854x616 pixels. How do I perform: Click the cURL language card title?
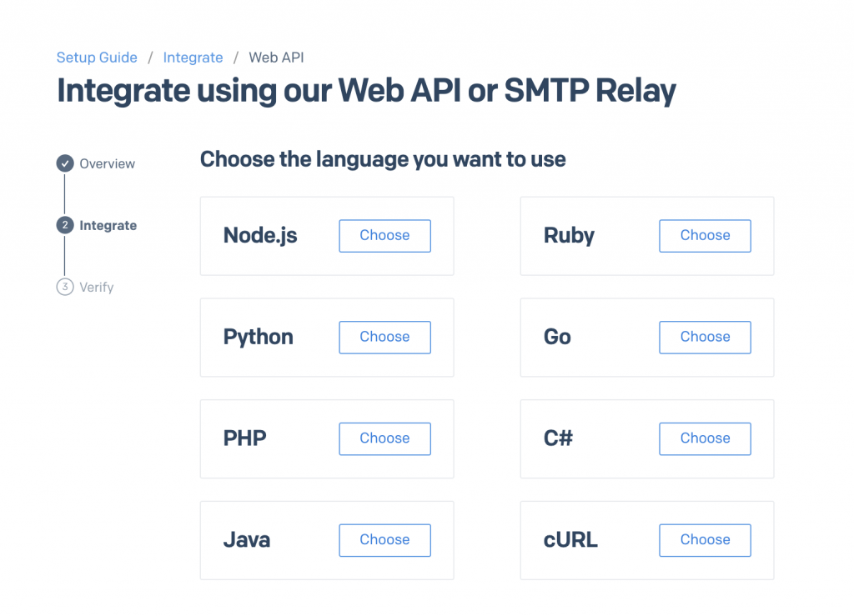click(x=570, y=540)
